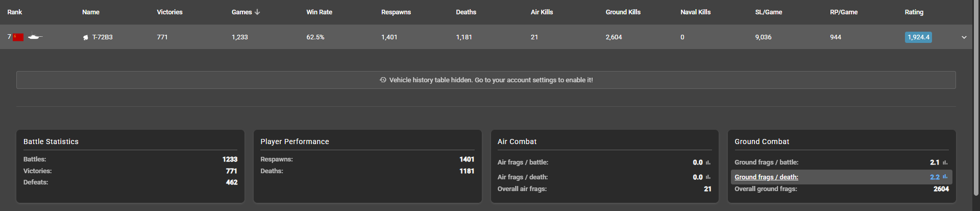Open chart for Ground frags / death
The width and height of the screenshot is (980, 211).
[x=945, y=177]
